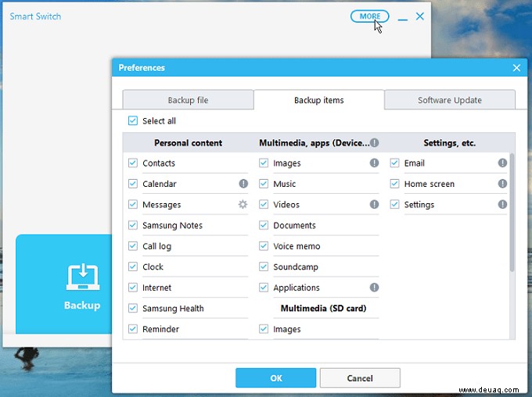
Task: Toggle the Videos checkbox
Action: coord(264,205)
